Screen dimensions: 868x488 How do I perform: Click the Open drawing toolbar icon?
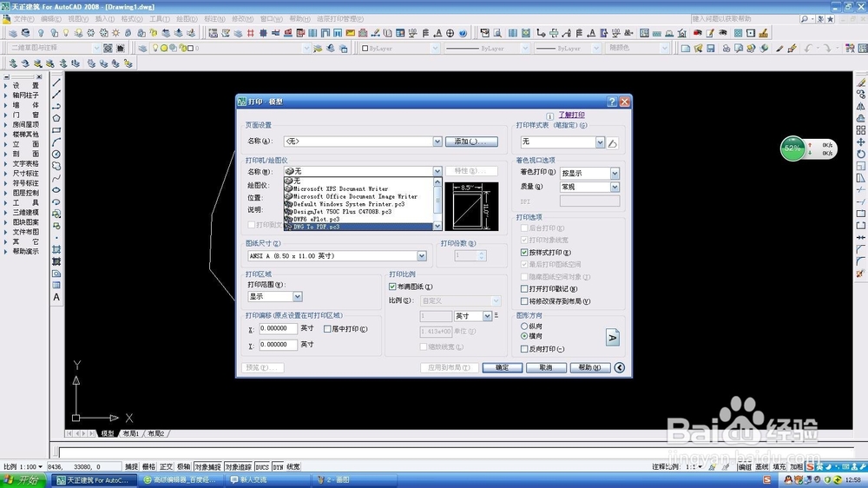[x=698, y=48]
